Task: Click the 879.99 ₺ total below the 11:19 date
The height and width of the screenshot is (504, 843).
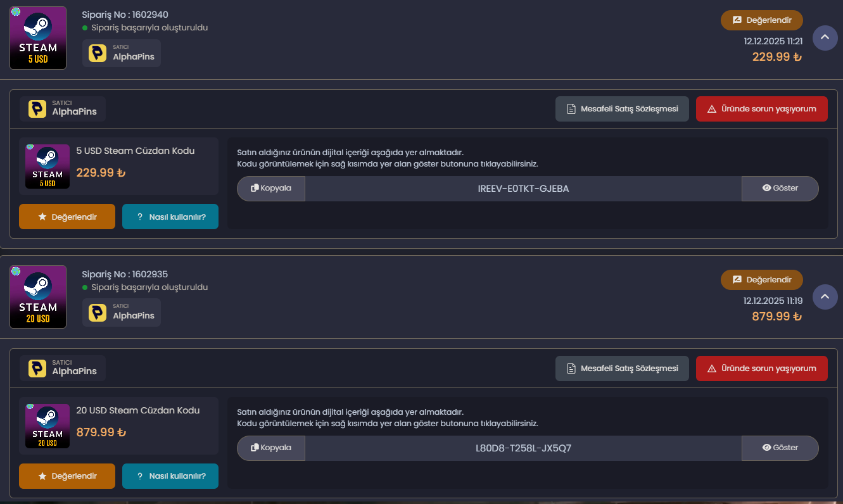Action: pos(777,317)
